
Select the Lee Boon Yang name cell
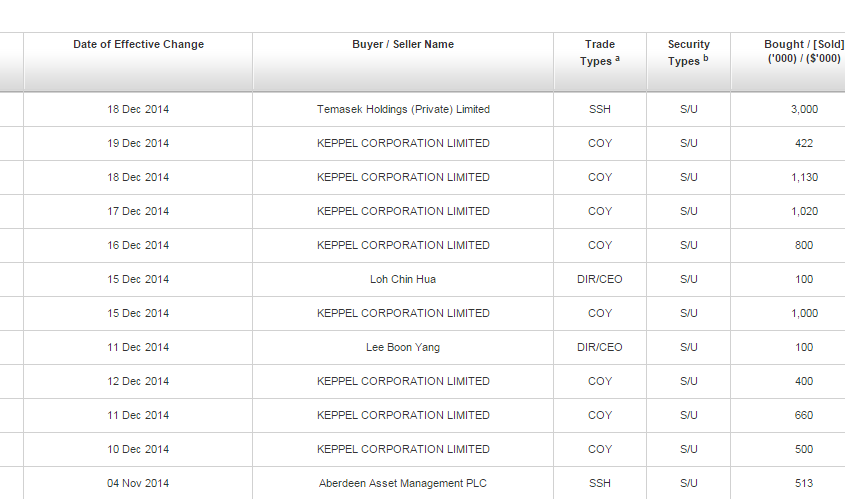403,347
